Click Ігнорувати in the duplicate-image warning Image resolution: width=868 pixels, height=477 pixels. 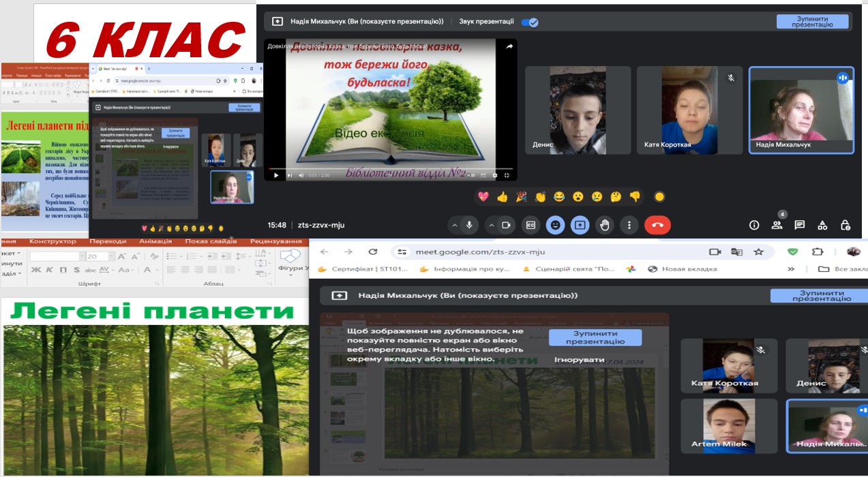(579, 359)
